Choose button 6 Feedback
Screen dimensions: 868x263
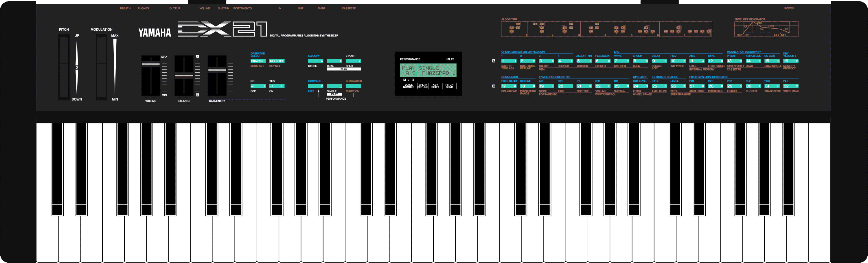[603, 61]
